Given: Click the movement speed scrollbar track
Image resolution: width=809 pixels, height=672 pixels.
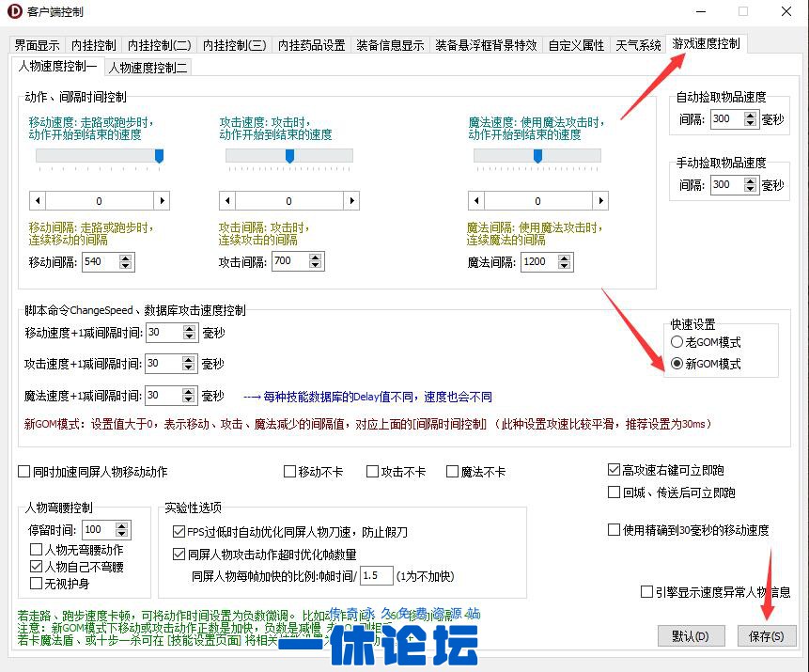Looking at the screenshot, I should click(x=100, y=201).
